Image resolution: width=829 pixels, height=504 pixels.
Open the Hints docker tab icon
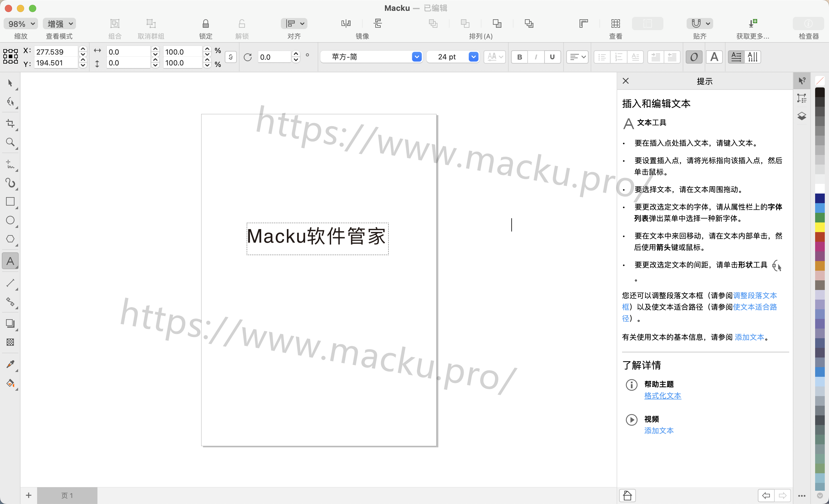(x=802, y=81)
